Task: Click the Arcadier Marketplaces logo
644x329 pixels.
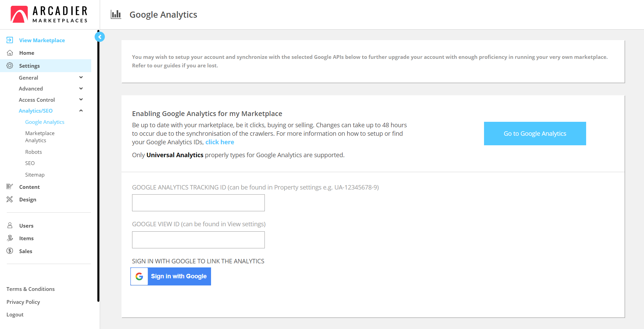Action: click(x=49, y=14)
